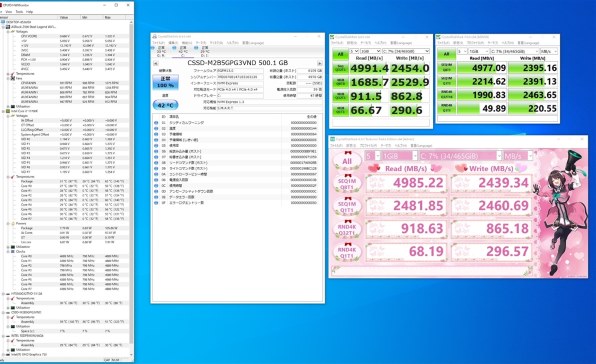Click the motherboard icon beside ASRock node

tap(8, 27)
